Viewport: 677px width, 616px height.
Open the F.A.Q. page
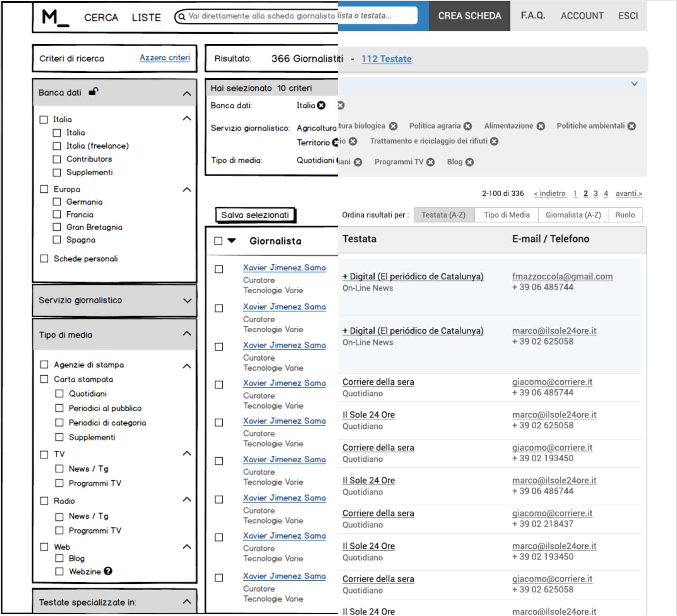[533, 16]
